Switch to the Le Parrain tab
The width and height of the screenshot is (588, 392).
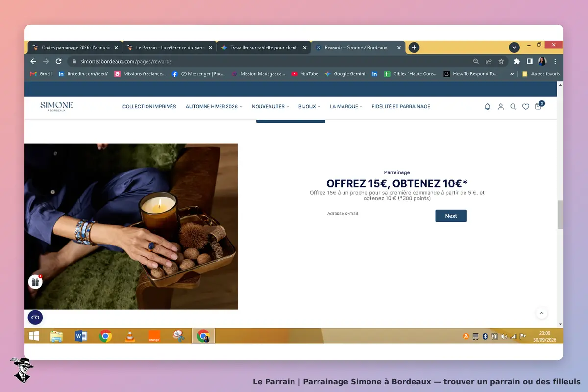click(x=169, y=48)
